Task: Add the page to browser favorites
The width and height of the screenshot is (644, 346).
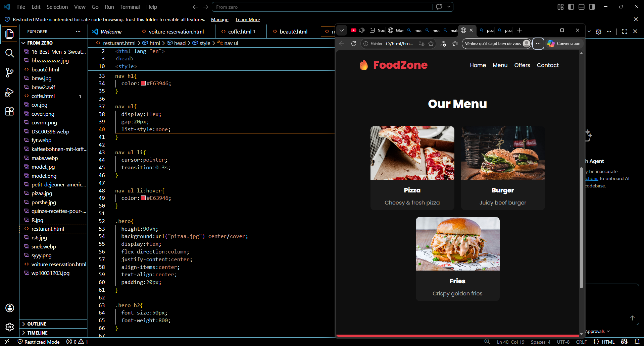Action: click(x=431, y=44)
